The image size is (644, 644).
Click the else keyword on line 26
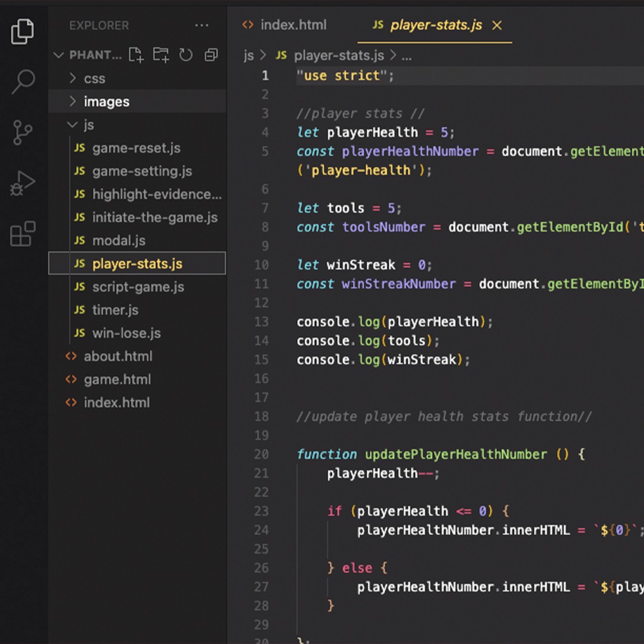[x=357, y=568]
